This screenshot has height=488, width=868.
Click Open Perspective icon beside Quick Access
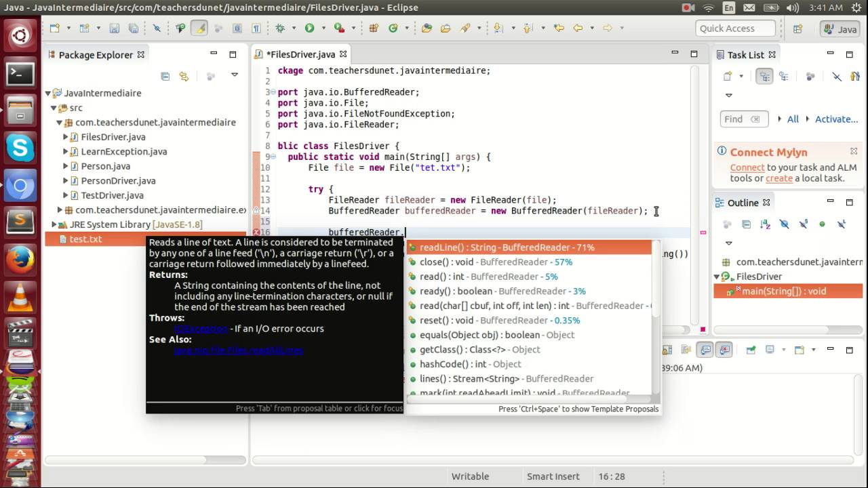(x=798, y=29)
